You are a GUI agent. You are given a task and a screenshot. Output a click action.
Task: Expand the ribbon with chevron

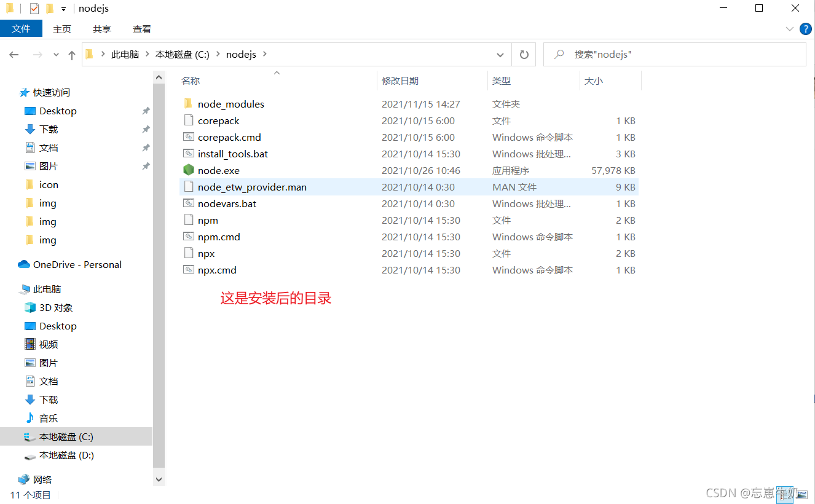790,29
